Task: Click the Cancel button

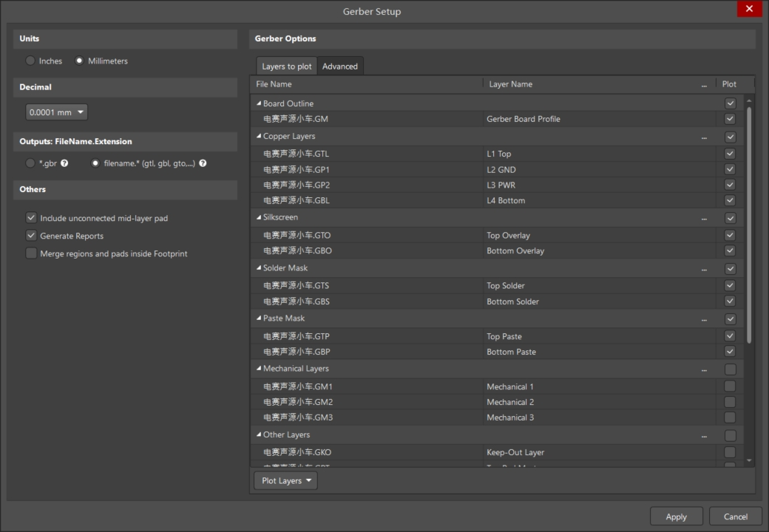Action: (735, 516)
